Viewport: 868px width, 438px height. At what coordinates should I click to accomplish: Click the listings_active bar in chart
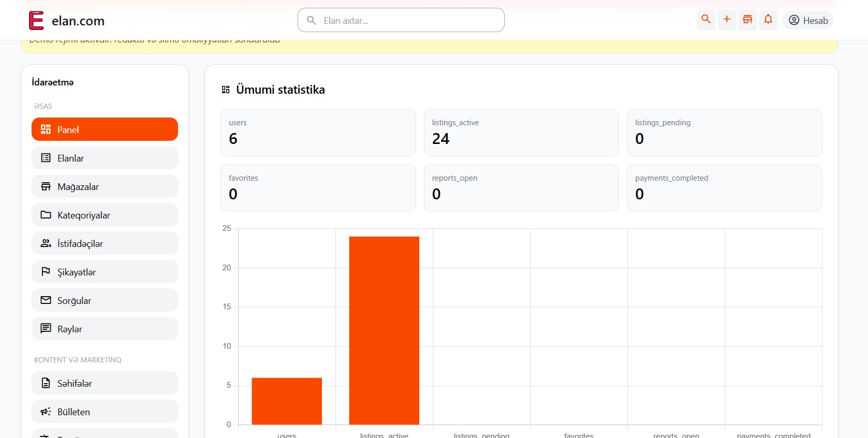pos(384,330)
